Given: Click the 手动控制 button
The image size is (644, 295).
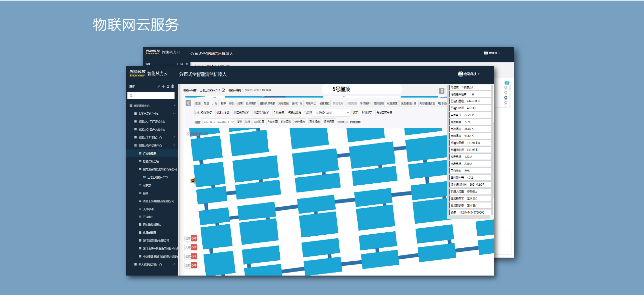Looking at the screenshot, I should [365, 103].
